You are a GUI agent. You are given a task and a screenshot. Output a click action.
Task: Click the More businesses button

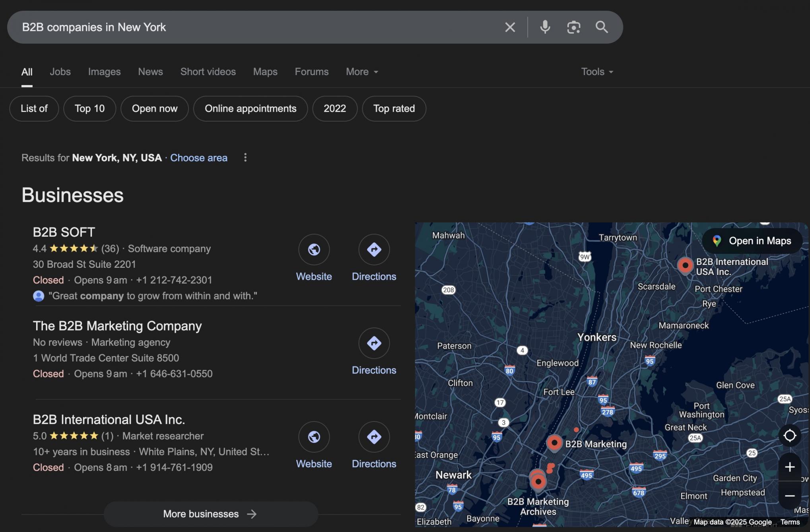pyautogui.click(x=211, y=514)
